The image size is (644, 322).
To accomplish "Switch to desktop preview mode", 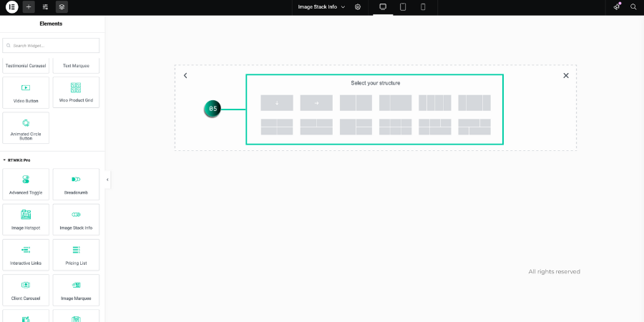I will pyautogui.click(x=383, y=7).
